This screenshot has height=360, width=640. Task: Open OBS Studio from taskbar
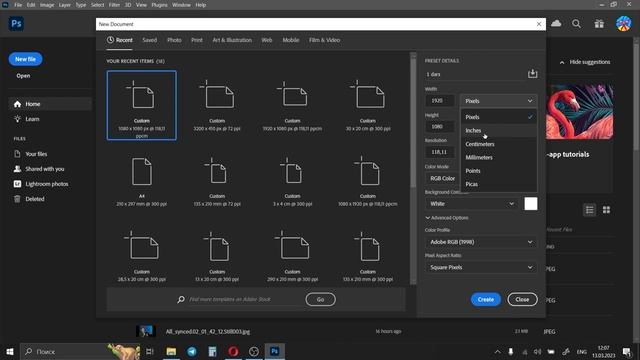(254, 351)
